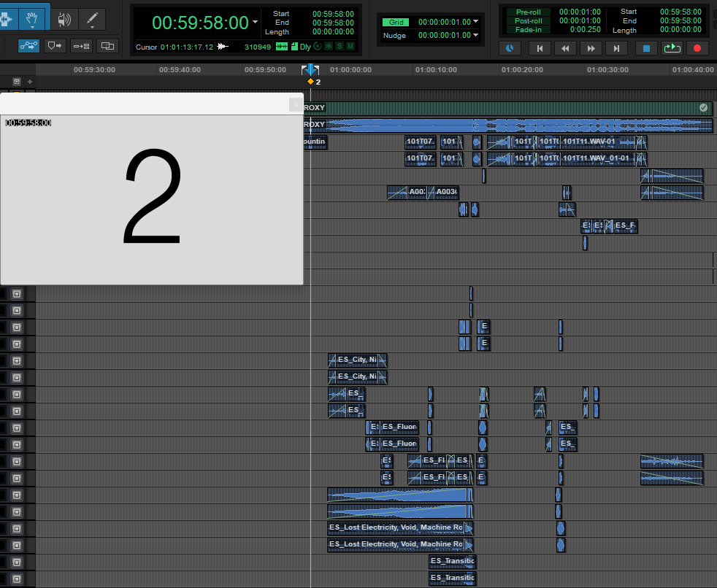This screenshot has width=717, height=588.
Task: Enable the Tab to Transients icon
Action: pyautogui.click(x=28, y=46)
